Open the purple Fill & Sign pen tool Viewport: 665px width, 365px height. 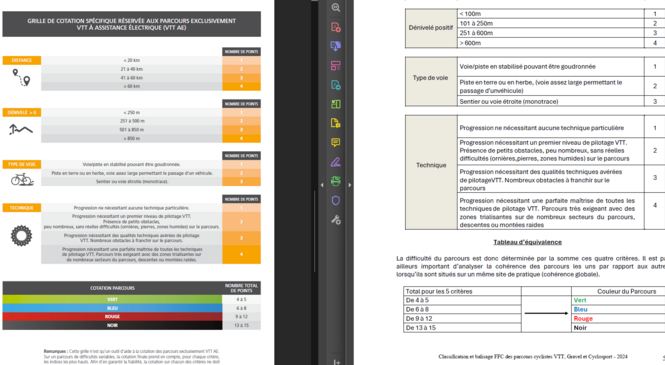click(x=335, y=162)
